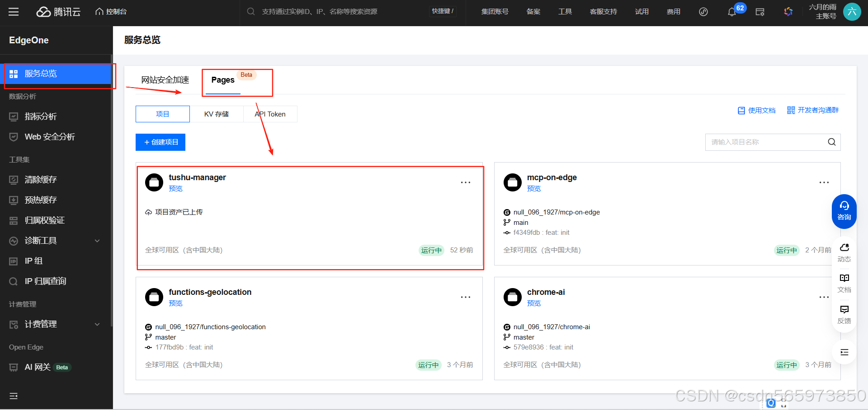Open more options for chrome-ai
This screenshot has height=410, width=868.
point(824,297)
